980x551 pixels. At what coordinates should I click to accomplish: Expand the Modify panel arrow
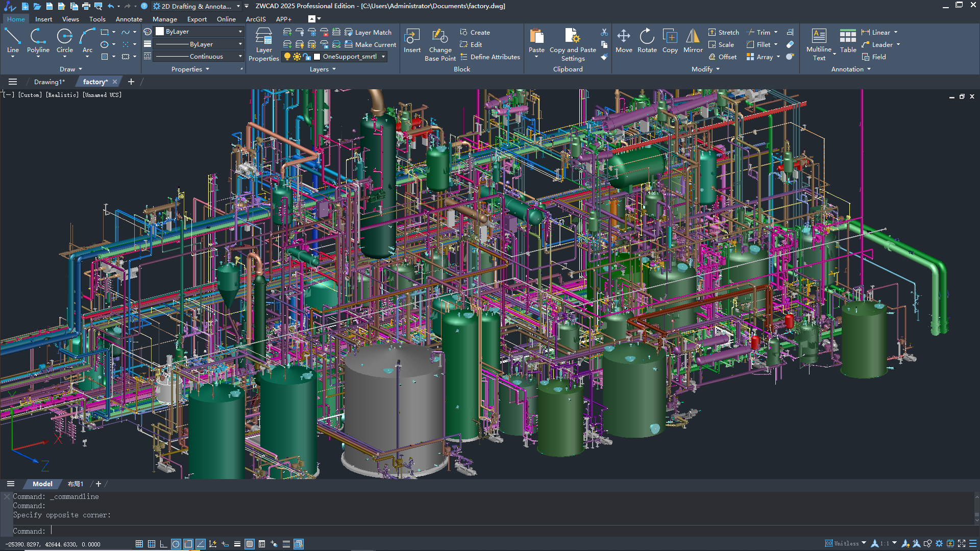718,69
